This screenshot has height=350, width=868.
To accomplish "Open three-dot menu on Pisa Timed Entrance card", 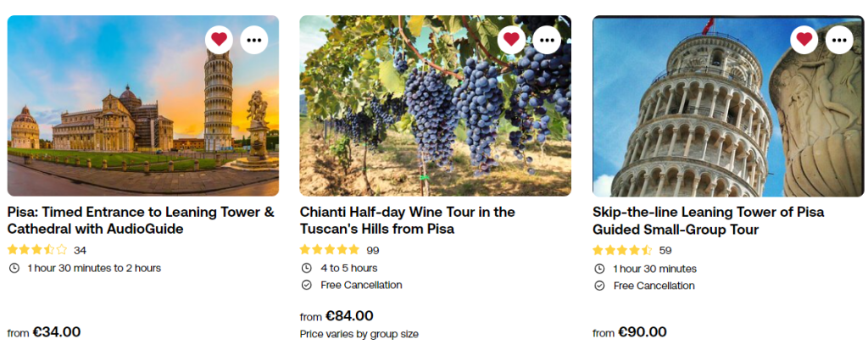I will (254, 39).
